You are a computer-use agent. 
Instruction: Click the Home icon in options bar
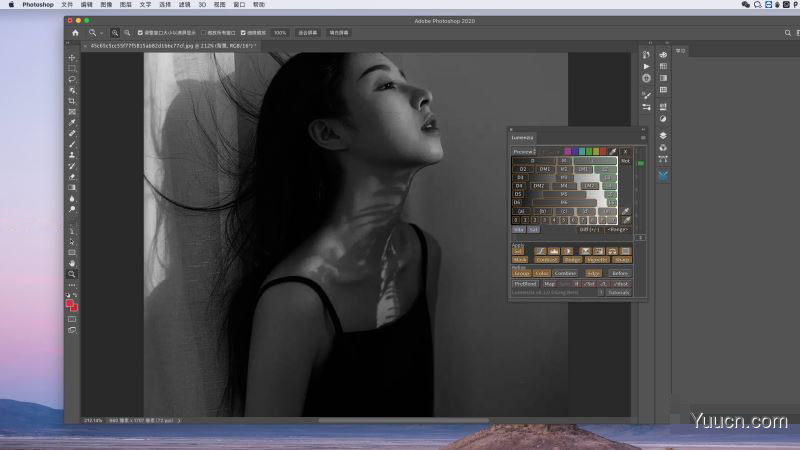click(75, 33)
